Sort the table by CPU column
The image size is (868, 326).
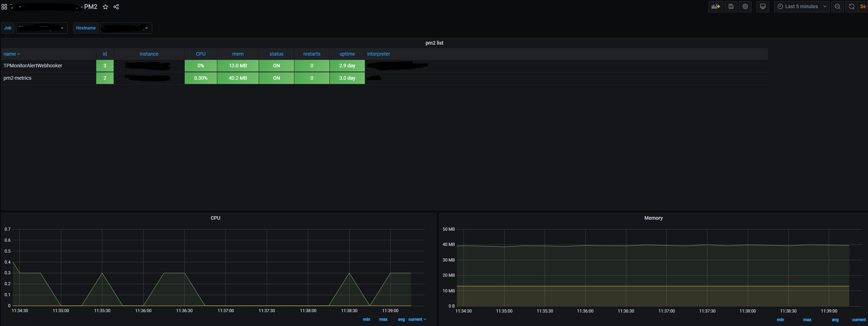pos(201,54)
